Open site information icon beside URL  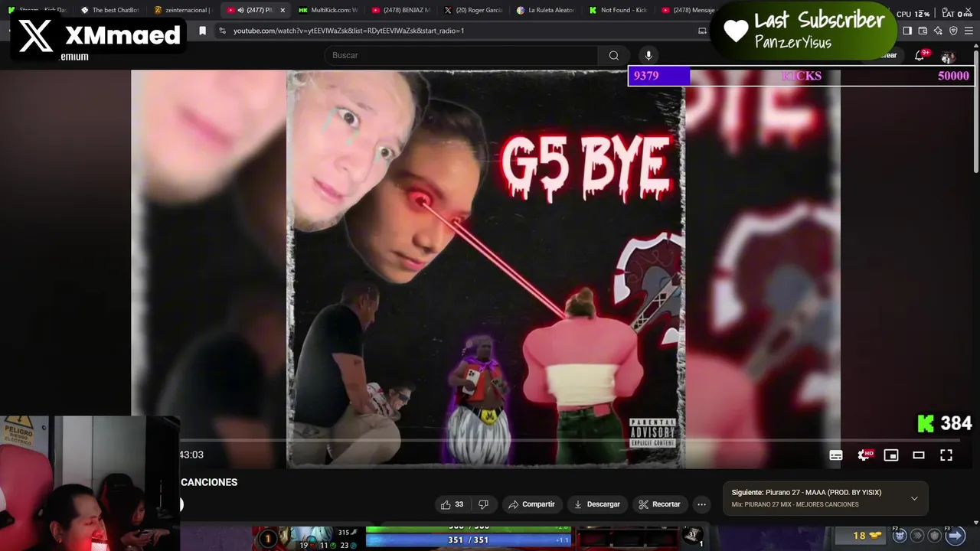pyautogui.click(x=222, y=31)
